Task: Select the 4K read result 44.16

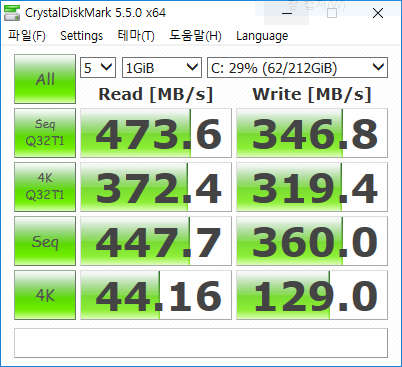Action: point(156,295)
